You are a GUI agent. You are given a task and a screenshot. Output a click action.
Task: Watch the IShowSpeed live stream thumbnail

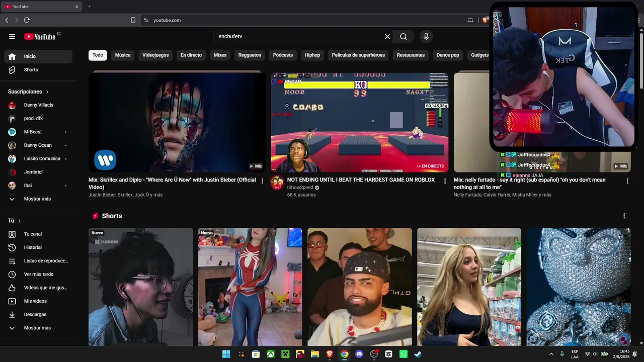pos(359,122)
